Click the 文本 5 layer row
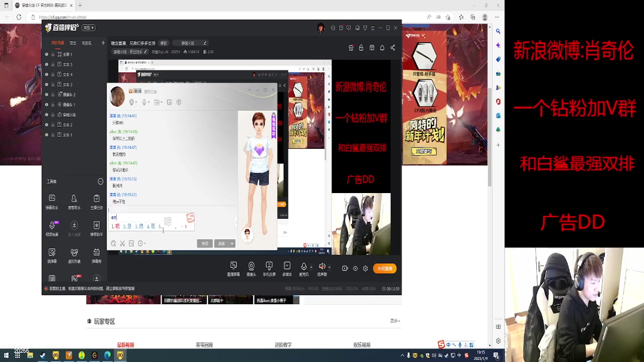This screenshot has width=644, height=362. click(x=74, y=64)
